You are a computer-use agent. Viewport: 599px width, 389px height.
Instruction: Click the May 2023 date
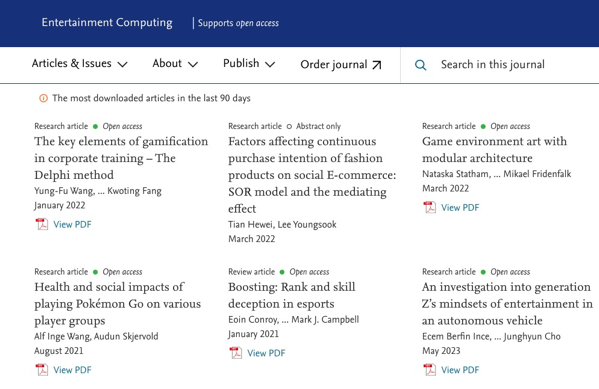click(441, 351)
